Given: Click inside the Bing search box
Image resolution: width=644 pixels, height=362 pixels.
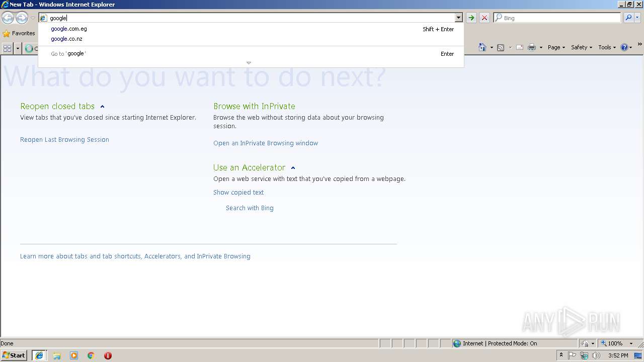Looking at the screenshot, I should 557,18.
